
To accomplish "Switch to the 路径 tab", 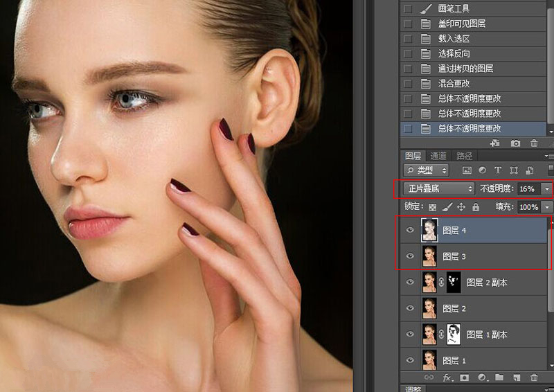I will [x=464, y=156].
